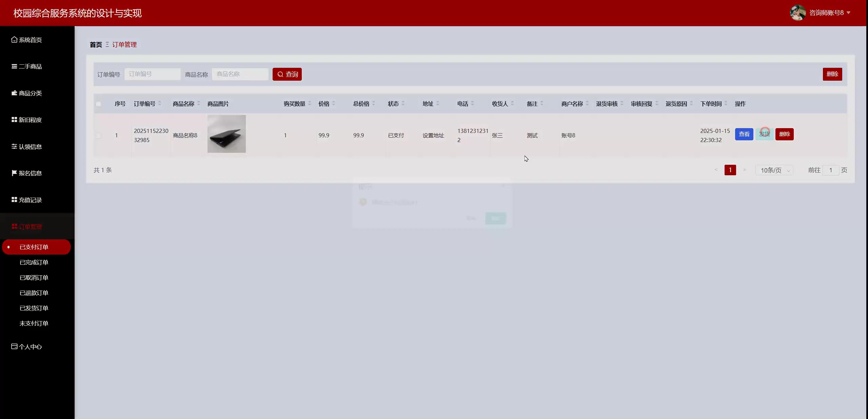Click user avatar in header
The height and width of the screenshot is (419, 868).
click(797, 13)
